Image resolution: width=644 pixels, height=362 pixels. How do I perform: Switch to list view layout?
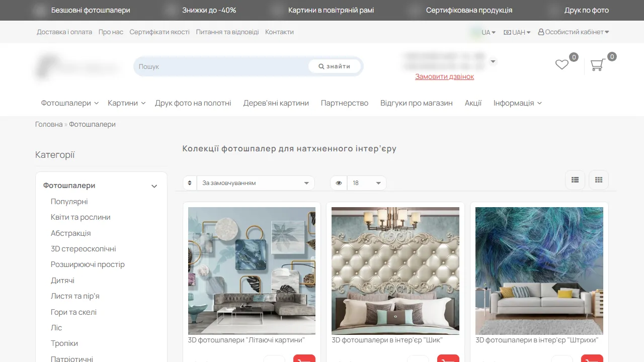pyautogui.click(x=575, y=180)
